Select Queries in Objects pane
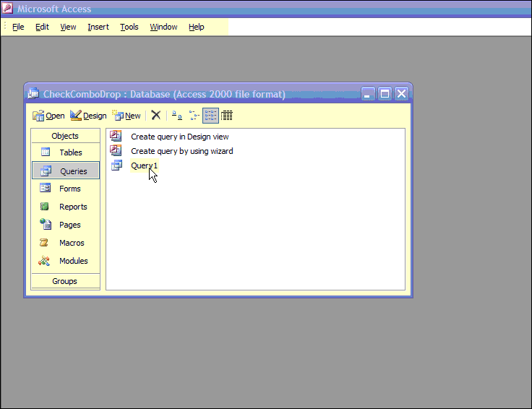The height and width of the screenshot is (409, 532). tap(66, 171)
